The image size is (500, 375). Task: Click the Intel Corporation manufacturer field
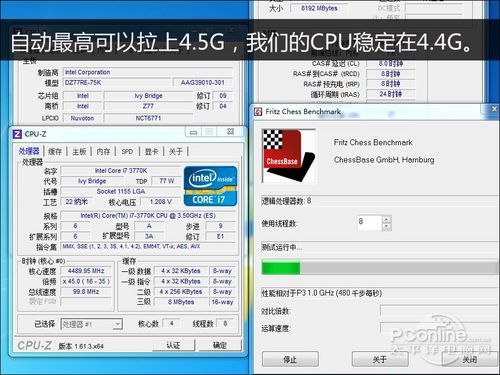pyautogui.click(x=148, y=72)
